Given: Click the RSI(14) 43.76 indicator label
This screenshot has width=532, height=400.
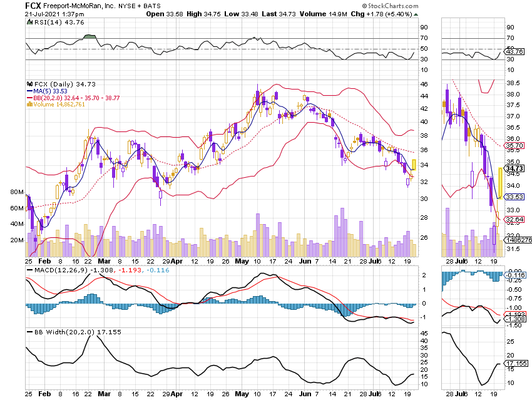Looking at the screenshot, I should (x=59, y=23).
